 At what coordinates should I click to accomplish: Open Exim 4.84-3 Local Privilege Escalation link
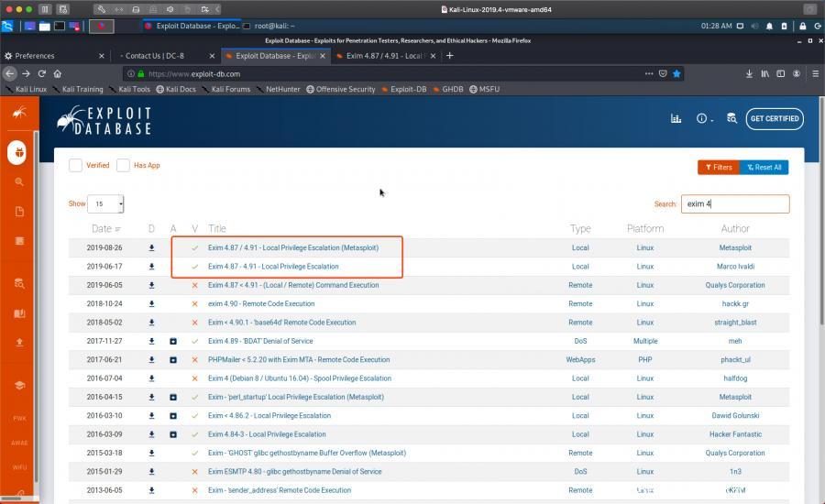267,434
